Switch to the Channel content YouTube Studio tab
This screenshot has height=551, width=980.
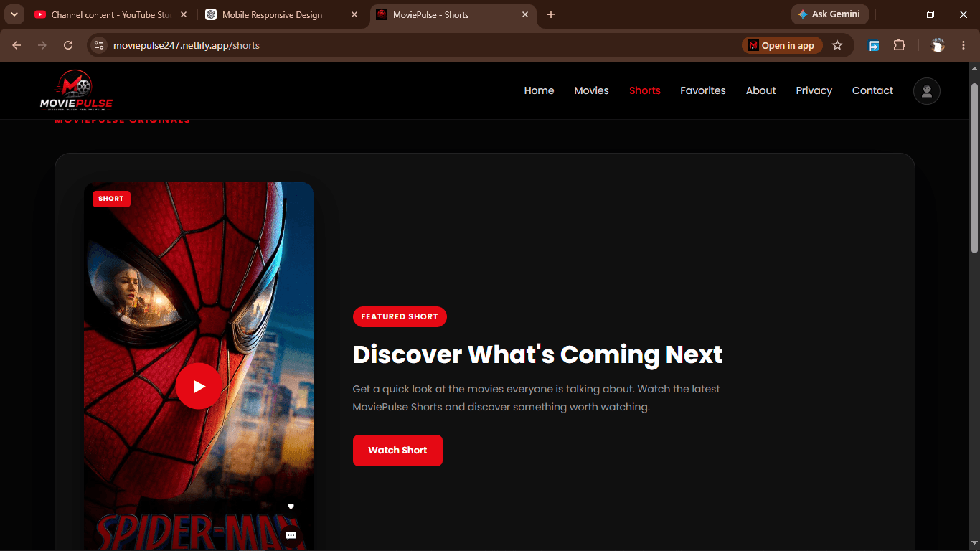click(x=111, y=14)
